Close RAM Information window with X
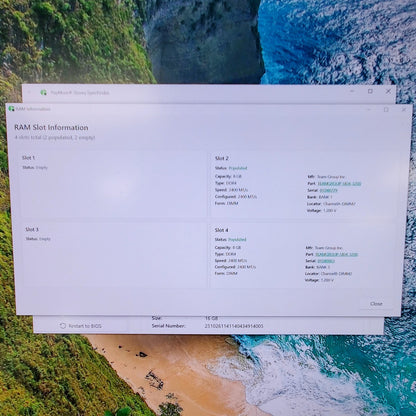 tap(404, 109)
